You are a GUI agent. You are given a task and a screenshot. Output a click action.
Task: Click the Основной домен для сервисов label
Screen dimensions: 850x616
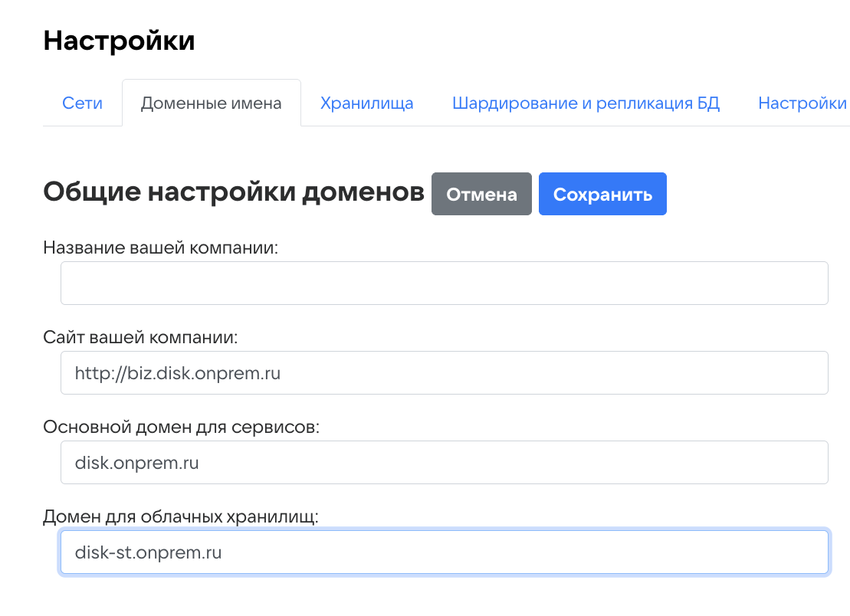pos(182,427)
